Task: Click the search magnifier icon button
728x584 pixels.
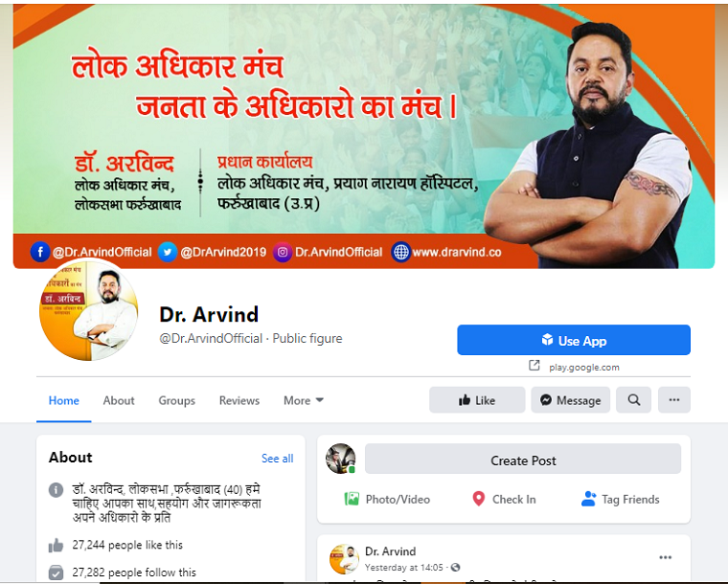Action: tap(633, 400)
